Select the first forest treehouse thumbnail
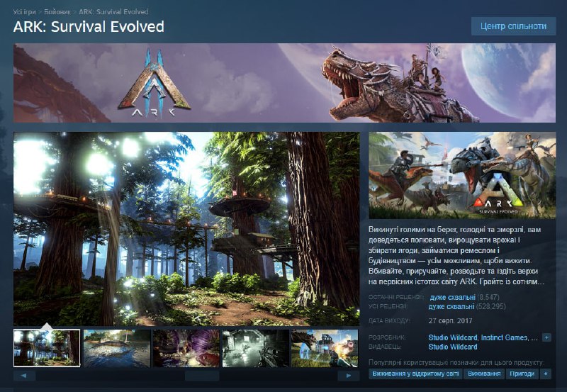This screenshot has height=392, width=567. click(x=47, y=348)
